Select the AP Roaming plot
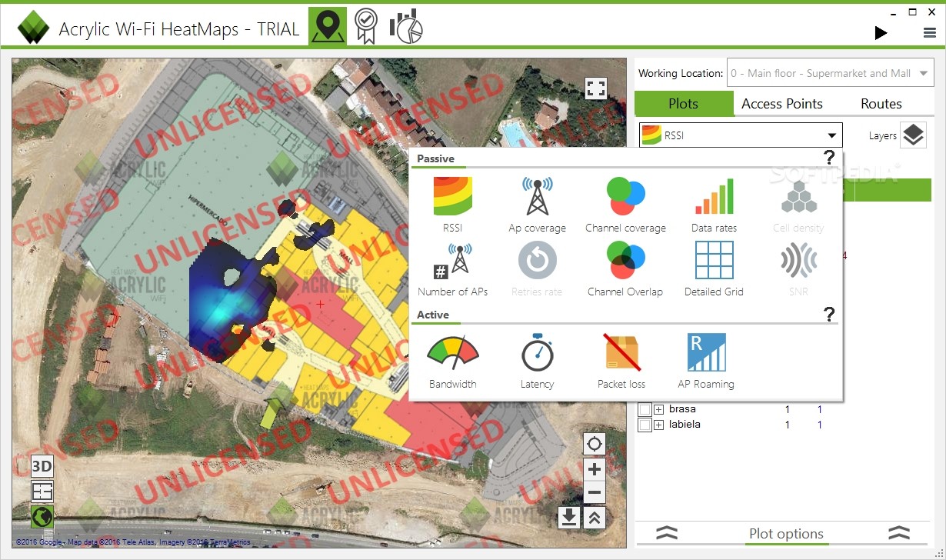This screenshot has height=560, width=946. point(706,353)
